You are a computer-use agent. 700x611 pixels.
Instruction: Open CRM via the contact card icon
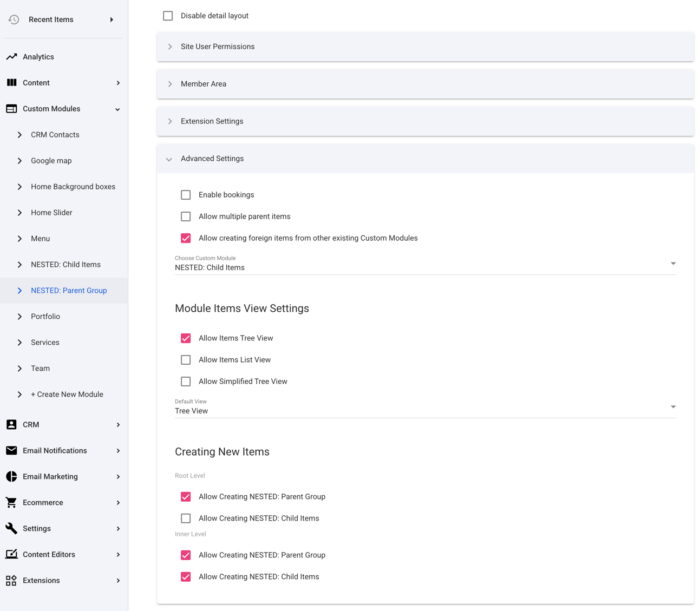11,424
